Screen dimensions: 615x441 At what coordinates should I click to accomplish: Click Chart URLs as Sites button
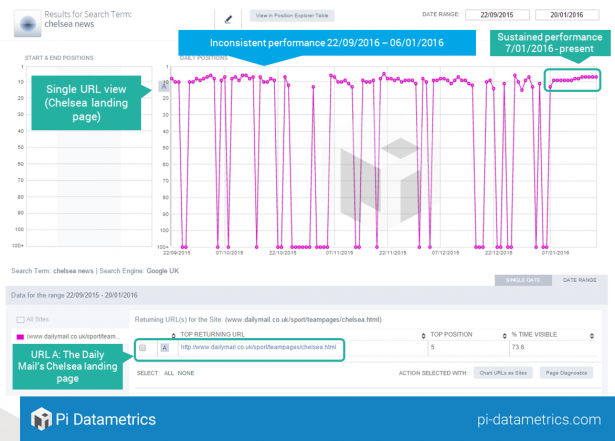tap(503, 373)
